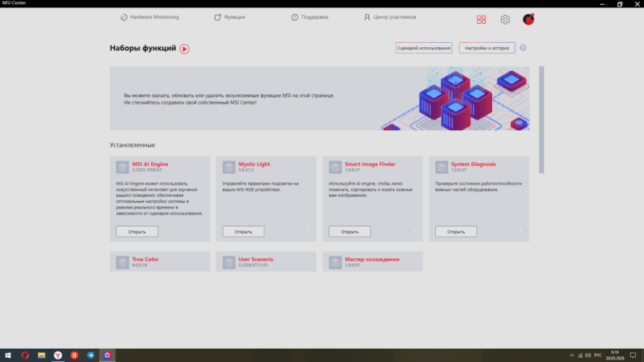
Task: Click the red grid view icon
Action: [481, 19]
